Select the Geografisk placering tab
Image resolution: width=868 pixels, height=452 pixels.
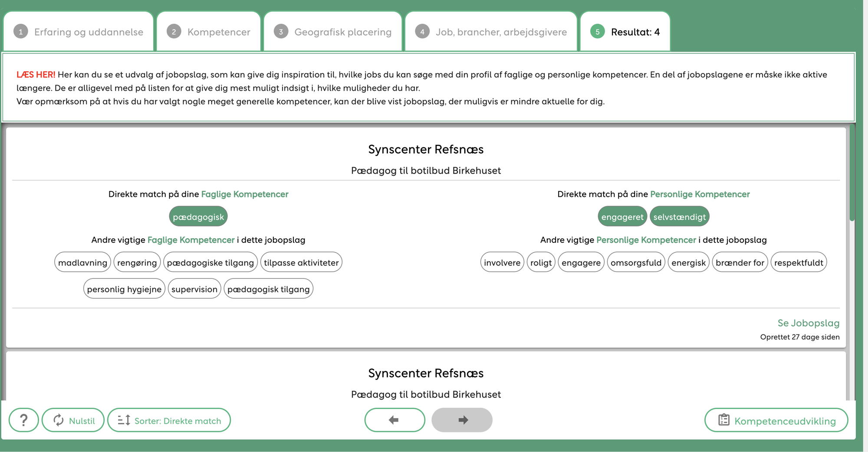click(333, 32)
